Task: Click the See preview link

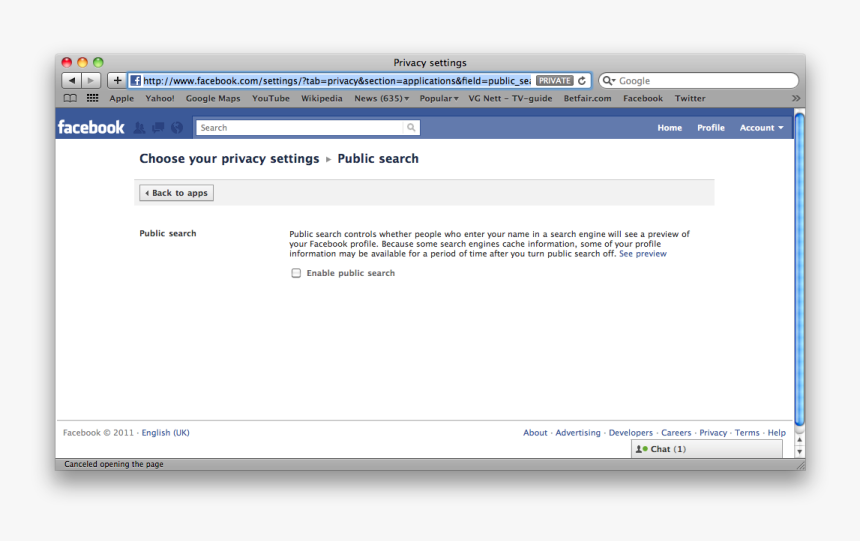Action: pos(643,253)
